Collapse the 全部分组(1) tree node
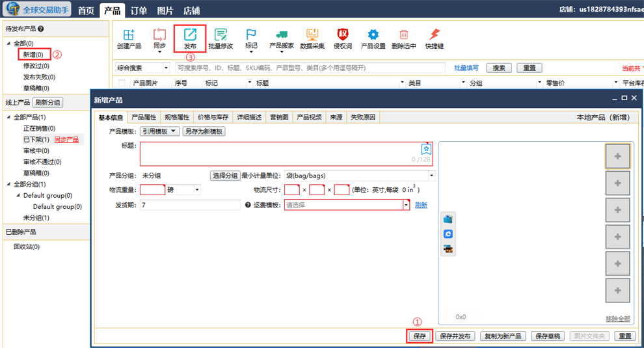Screen dimensions: 644x348 coord(8,184)
